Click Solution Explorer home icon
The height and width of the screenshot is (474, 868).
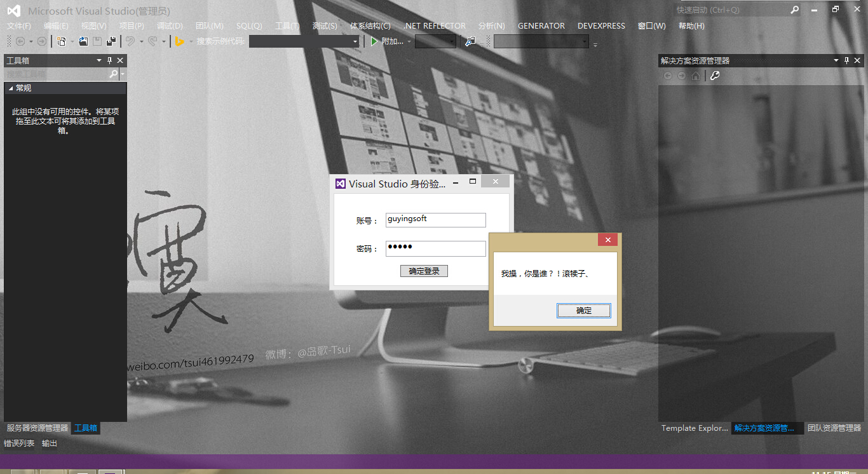696,76
